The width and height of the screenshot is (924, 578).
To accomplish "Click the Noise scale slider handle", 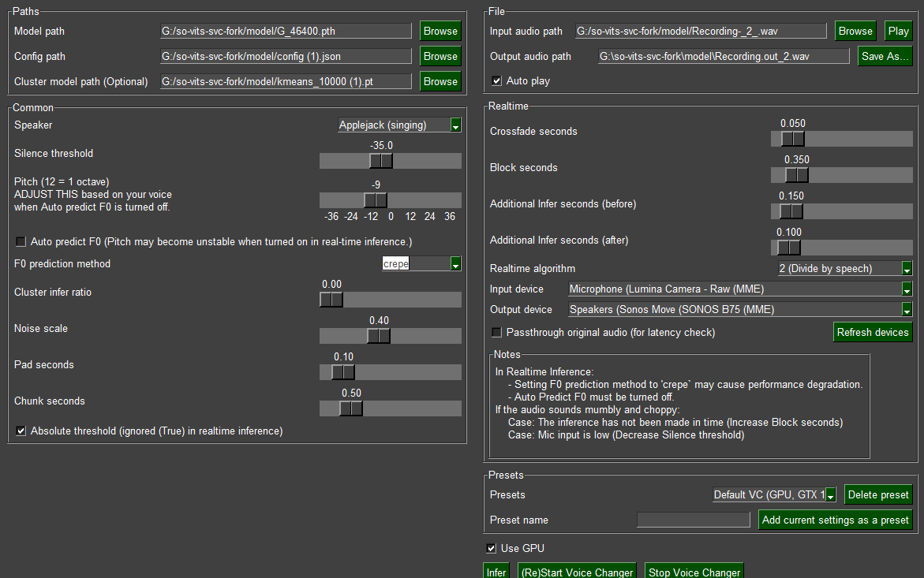I will pyautogui.click(x=378, y=336).
